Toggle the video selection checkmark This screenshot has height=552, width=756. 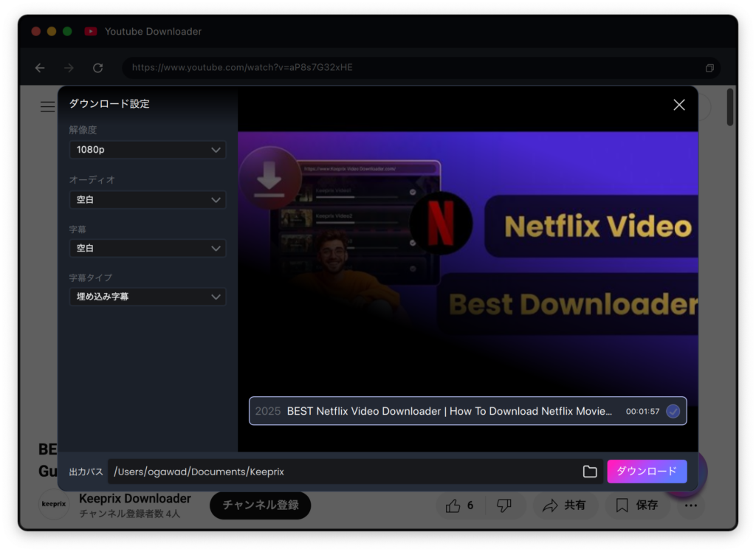673,411
